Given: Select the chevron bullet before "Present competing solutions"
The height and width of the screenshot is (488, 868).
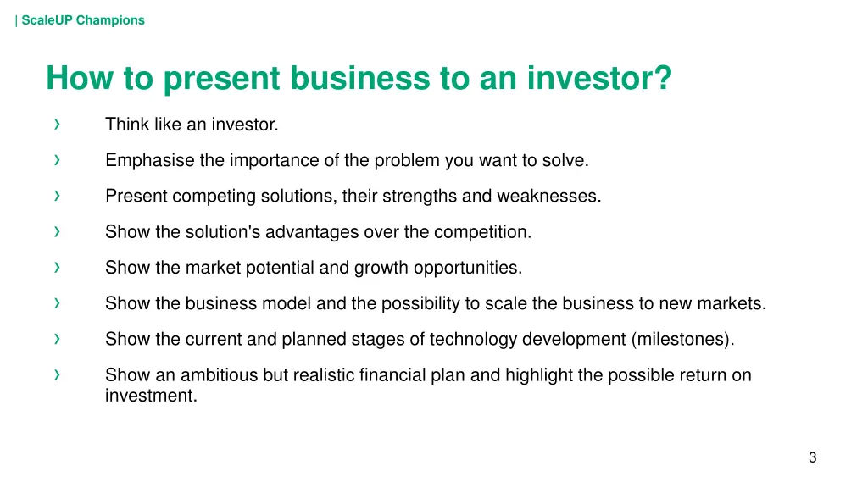Looking at the screenshot, I should point(57,196).
